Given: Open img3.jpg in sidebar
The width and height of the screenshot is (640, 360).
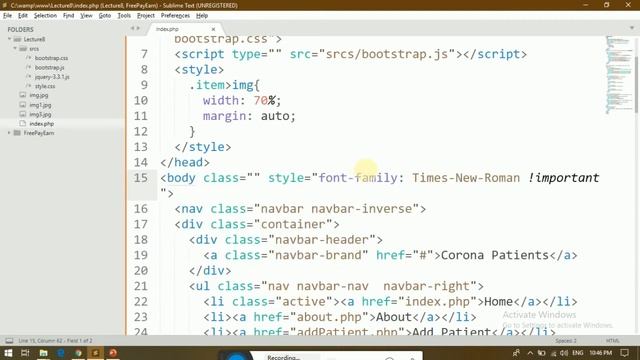Looking at the screenshot, I should point(40,114).
